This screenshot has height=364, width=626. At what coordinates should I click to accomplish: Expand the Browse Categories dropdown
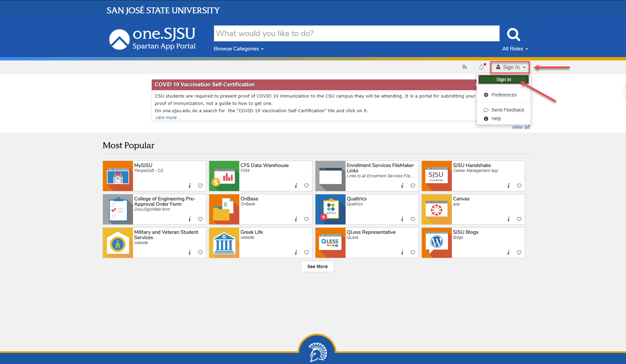point(238,49)
